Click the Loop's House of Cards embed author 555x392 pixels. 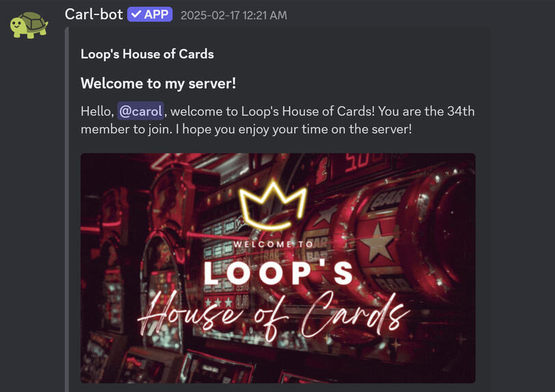[x=147, y=54]
